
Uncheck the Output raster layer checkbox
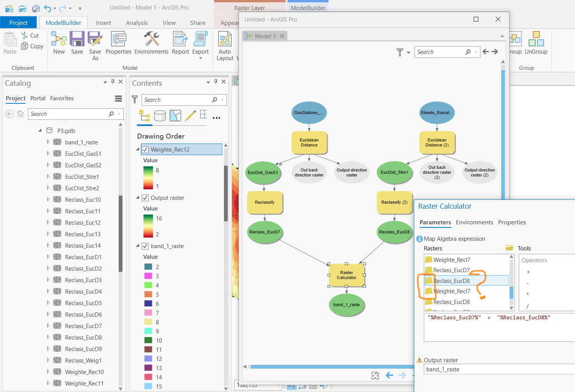pyautogui.click(x=145, y=198)
